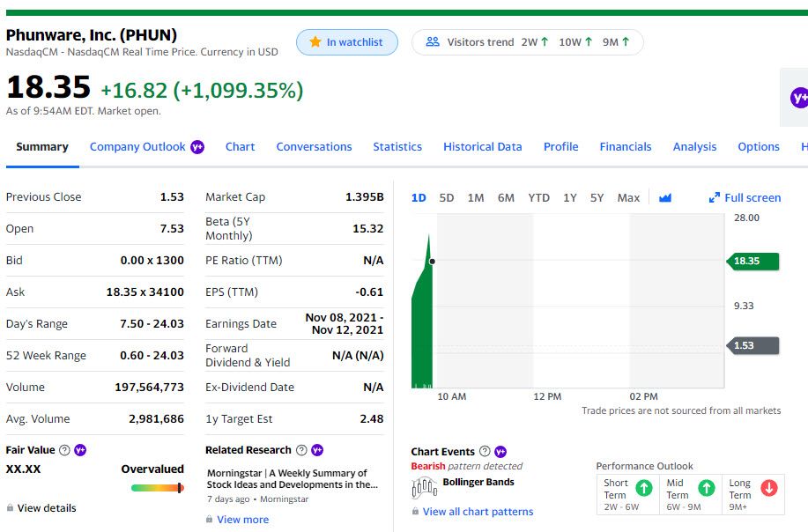
Task: Select the Max chart range
Action: click(628, 198)
